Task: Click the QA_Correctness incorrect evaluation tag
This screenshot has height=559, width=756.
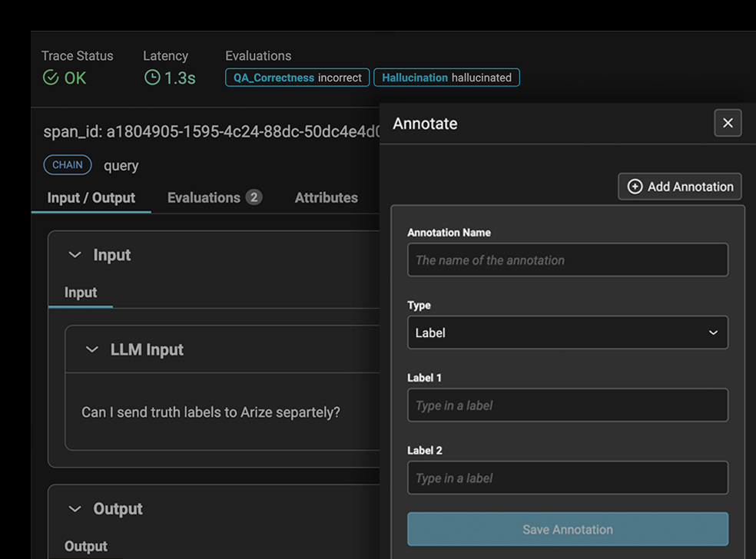Action: (x=297, y=78)
